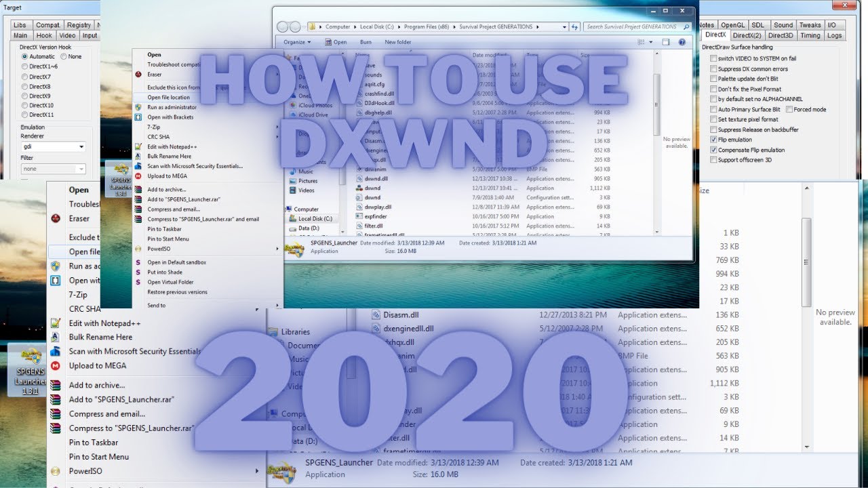868x488 pixels.
Task: Enable Forced mode checkbox
Action: 789,109
